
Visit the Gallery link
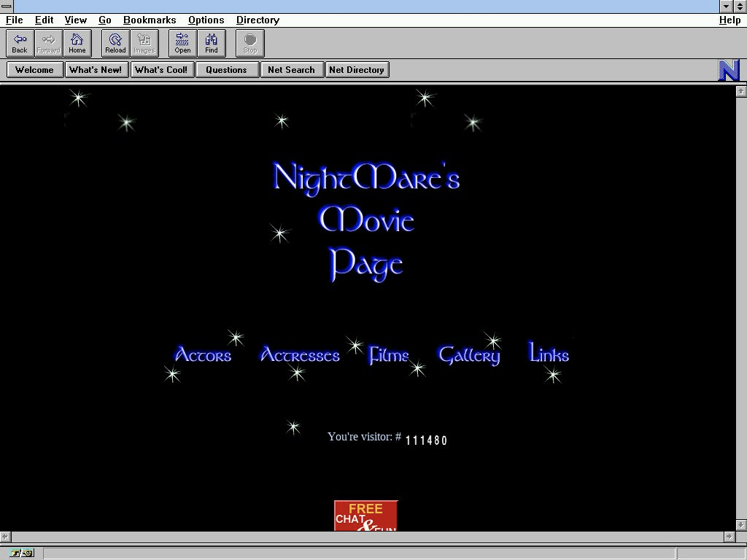469,355
